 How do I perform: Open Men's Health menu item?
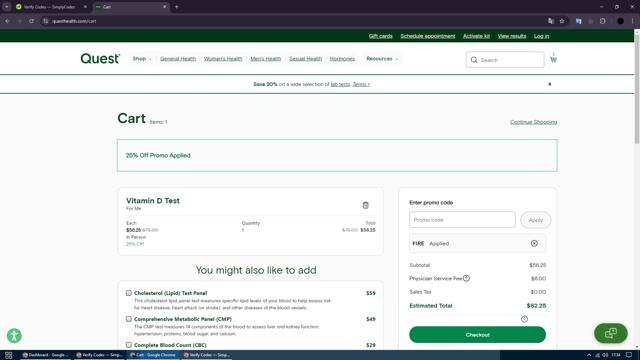(266, 59)
